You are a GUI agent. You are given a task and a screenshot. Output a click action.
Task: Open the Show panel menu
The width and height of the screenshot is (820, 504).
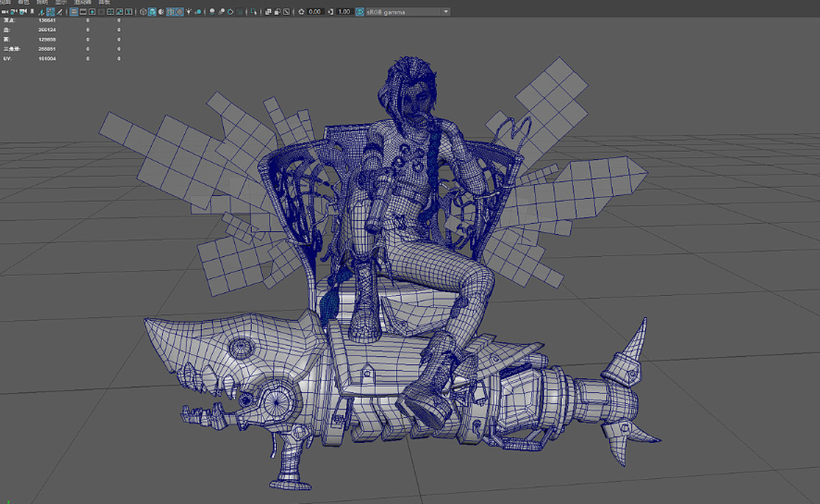tap(61, 2)
